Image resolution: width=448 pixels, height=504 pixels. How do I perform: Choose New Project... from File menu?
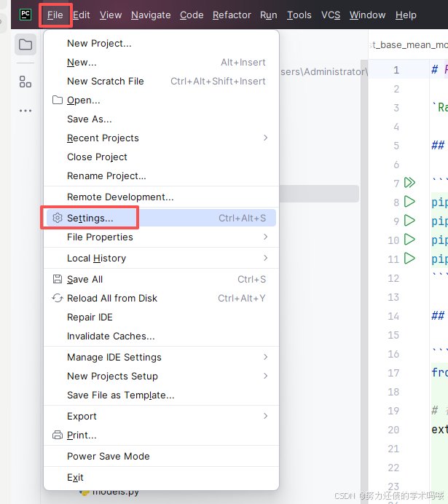coord(161,44)
